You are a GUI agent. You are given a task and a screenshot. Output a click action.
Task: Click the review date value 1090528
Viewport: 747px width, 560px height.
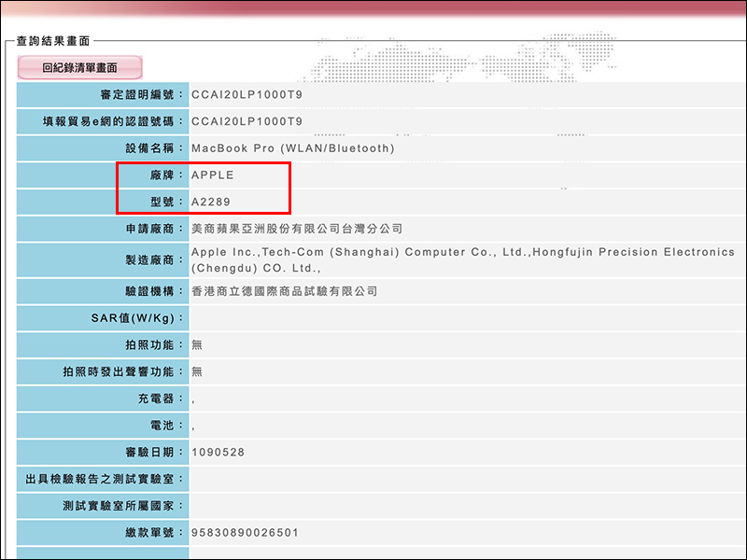tap(218, 452)
